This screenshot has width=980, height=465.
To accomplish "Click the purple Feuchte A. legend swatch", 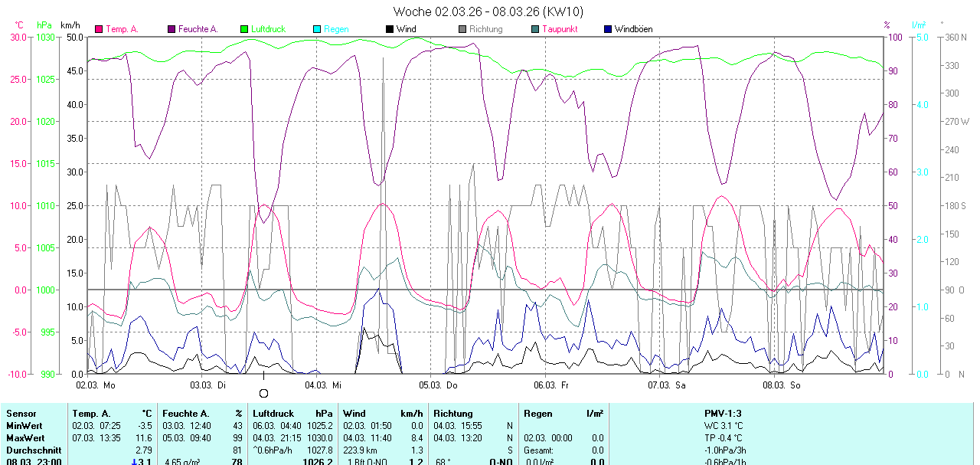I will coord(171,29).
